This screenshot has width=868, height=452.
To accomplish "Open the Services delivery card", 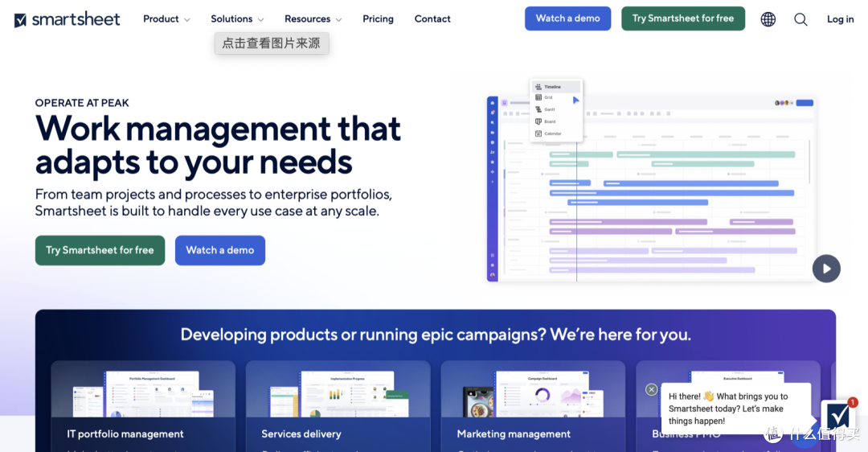I will [338, 406].
